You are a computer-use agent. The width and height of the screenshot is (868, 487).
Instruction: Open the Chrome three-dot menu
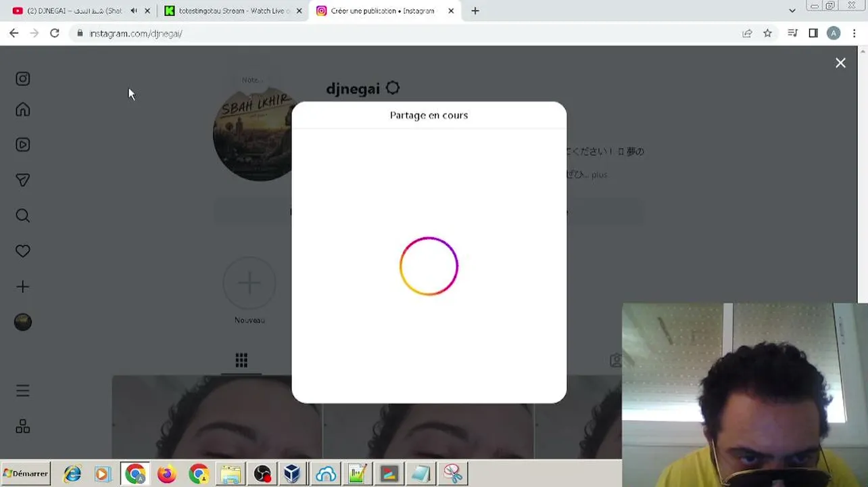[x=854, y=33]
